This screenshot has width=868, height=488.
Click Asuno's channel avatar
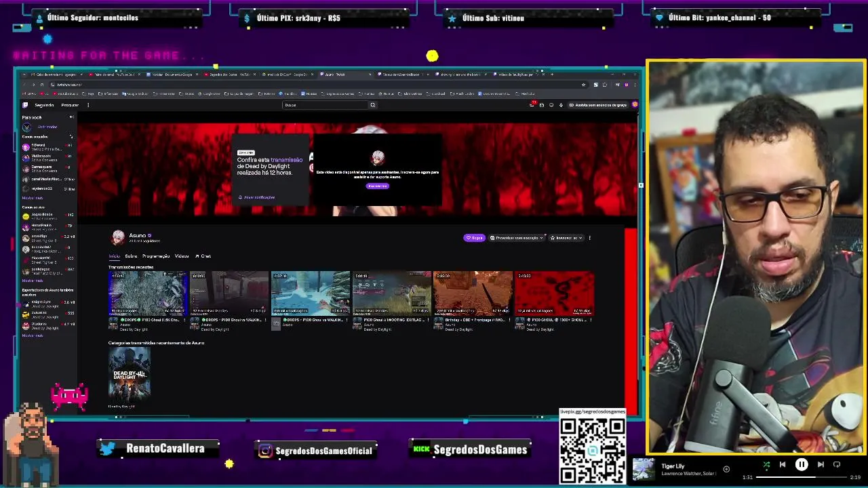(x=118, y=237)
